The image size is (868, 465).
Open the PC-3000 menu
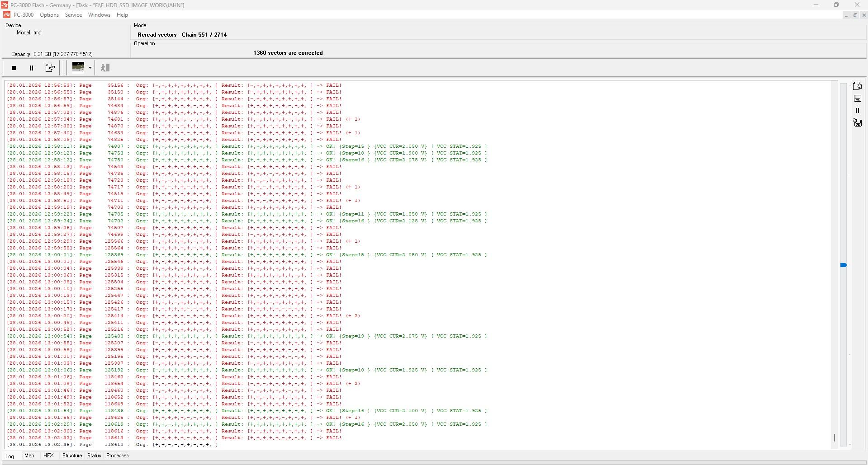pos(23,15)
